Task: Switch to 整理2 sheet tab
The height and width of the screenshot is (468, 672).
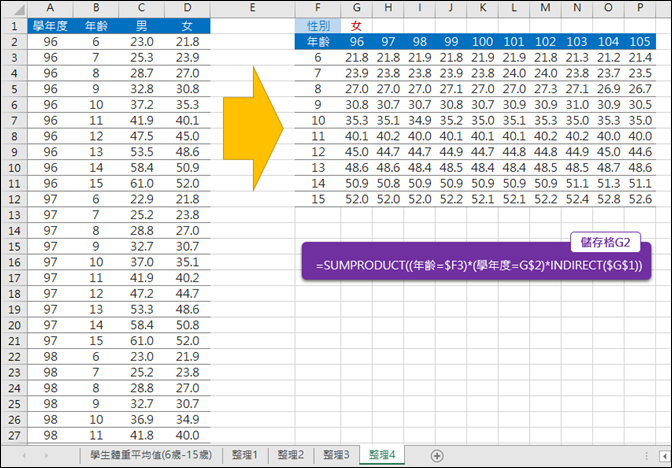Action: point(291,455)
